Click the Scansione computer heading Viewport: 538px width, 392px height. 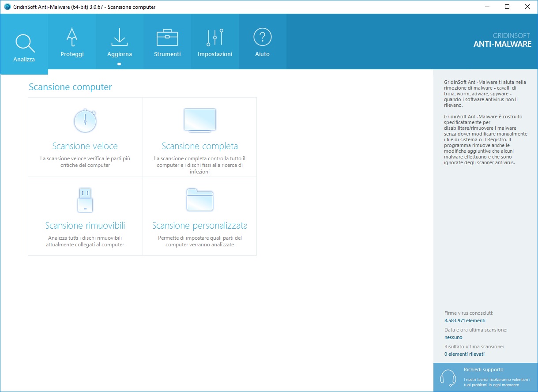click(70, 87)
